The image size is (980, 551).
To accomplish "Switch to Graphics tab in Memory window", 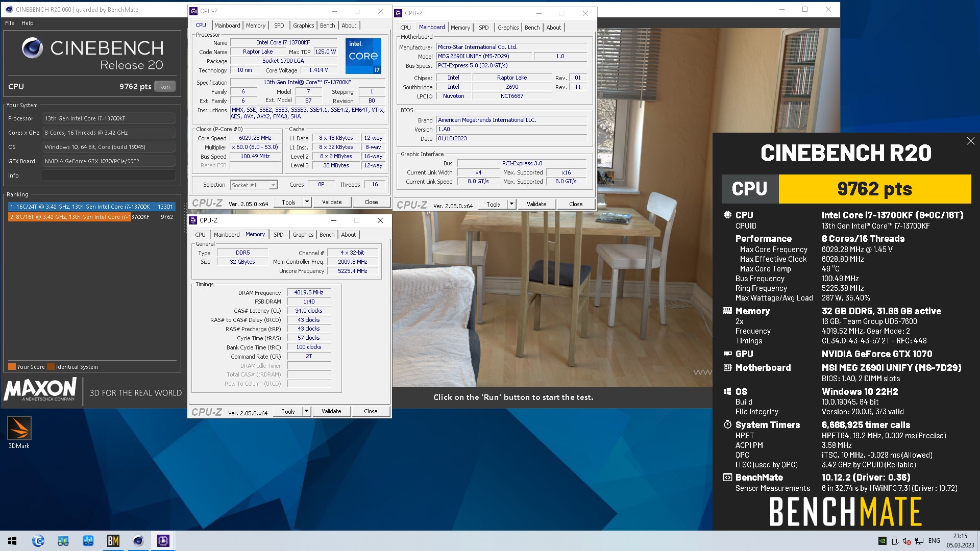I will coord(303,235).
